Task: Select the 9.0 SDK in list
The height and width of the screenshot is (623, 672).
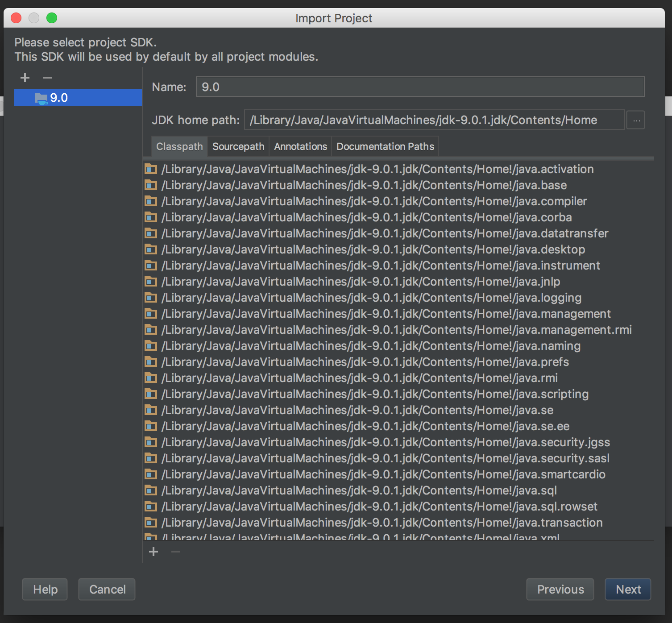Action: pos(78,98)
